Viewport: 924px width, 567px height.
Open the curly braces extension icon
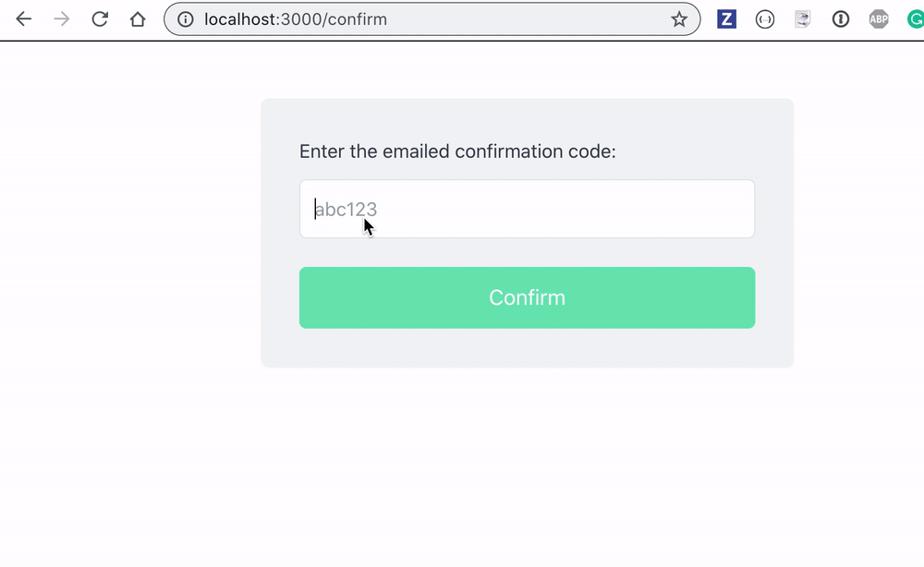765,19
